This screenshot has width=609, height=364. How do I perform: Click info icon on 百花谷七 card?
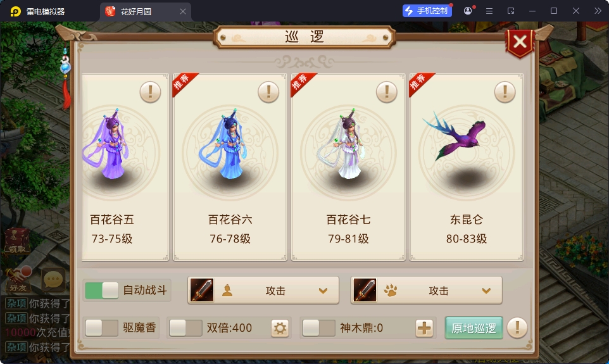click(x=386, y=92)
